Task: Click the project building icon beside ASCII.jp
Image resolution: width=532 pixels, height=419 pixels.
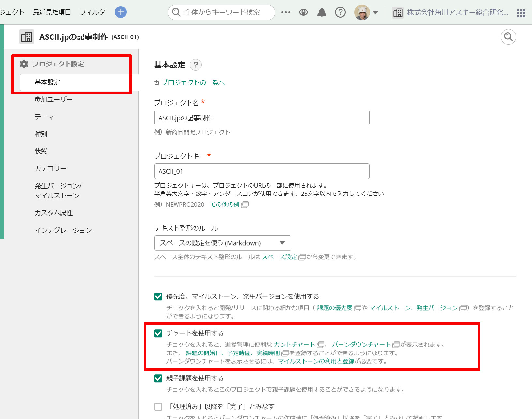Action: (26, 37)
